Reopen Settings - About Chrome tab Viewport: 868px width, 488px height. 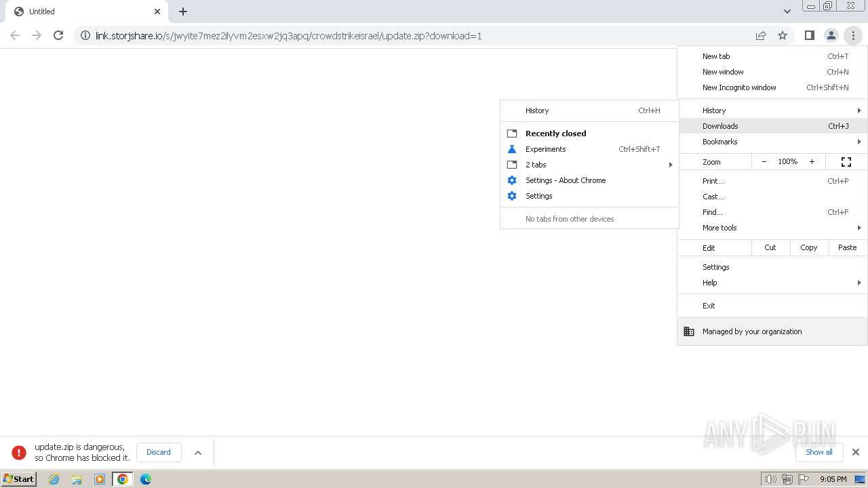point(589,180)
